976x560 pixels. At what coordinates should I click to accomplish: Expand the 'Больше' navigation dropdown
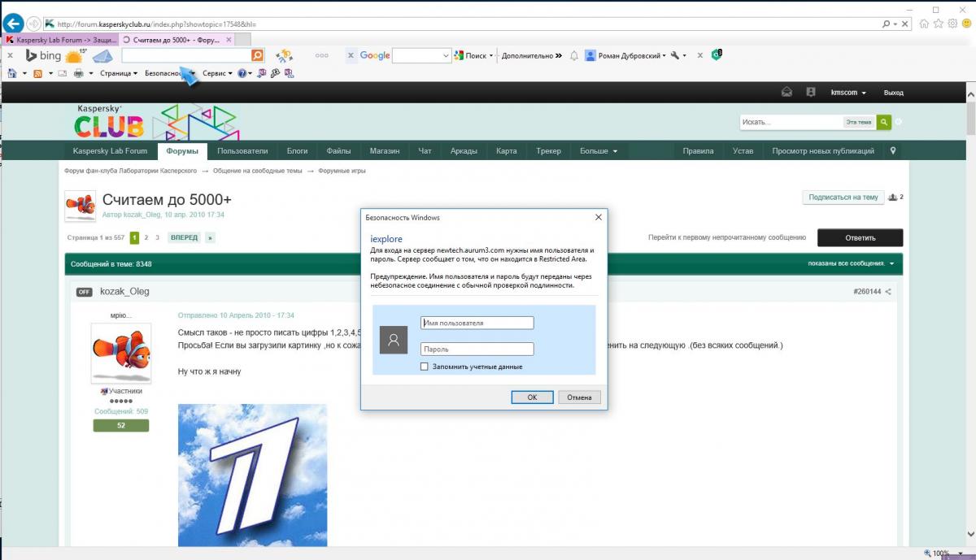tap(598, 151)
